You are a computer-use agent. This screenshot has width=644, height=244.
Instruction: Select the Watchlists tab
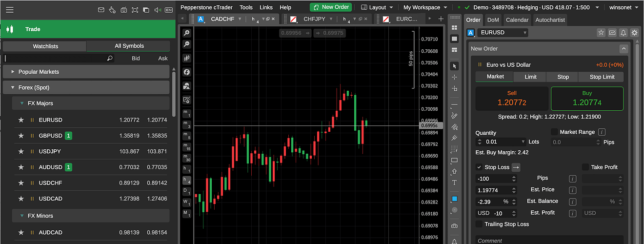pos(45,46)
